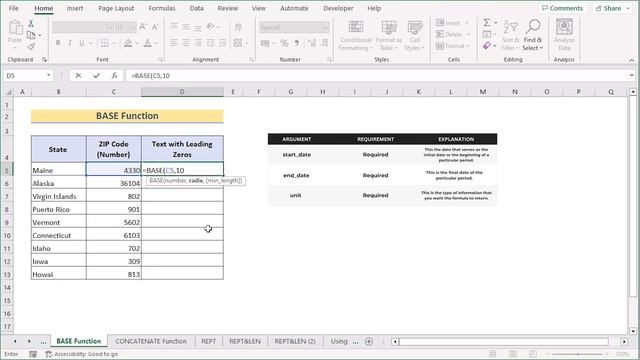Click the Font Color A icon
This screenshot has width=640, height=360.
click(147, 43)
